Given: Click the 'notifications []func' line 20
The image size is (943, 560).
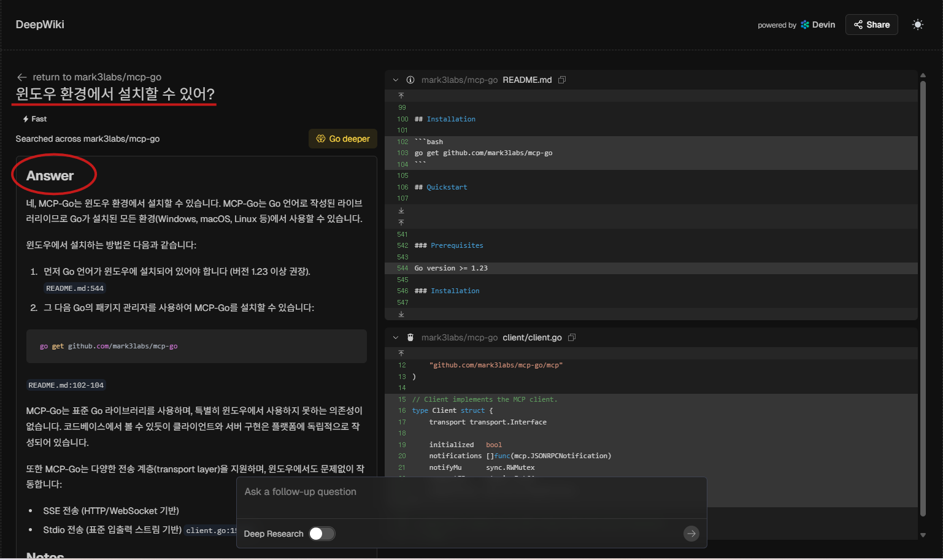Looking at the screenshot, I should [x=520, y=456].
